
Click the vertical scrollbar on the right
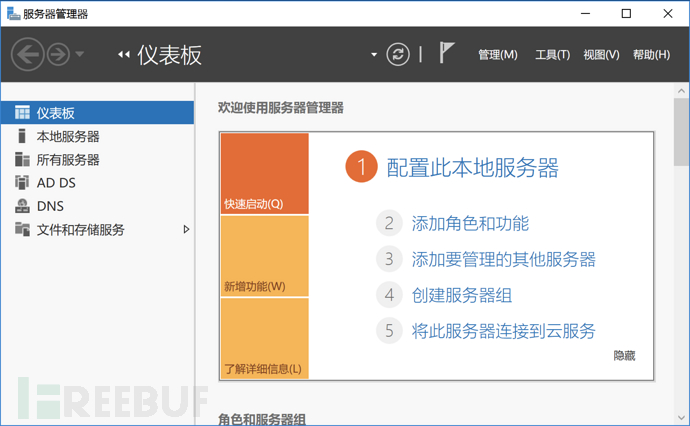[x=682, y=250]
